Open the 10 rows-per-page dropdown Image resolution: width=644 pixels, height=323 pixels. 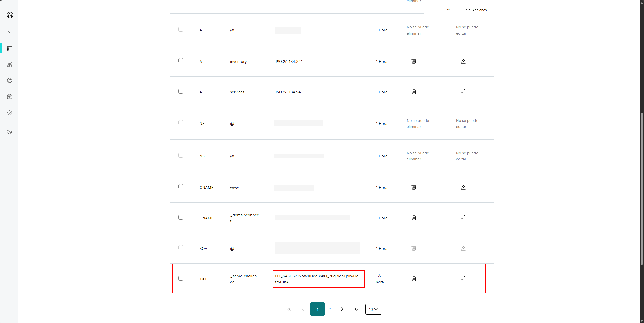(374, 309)
